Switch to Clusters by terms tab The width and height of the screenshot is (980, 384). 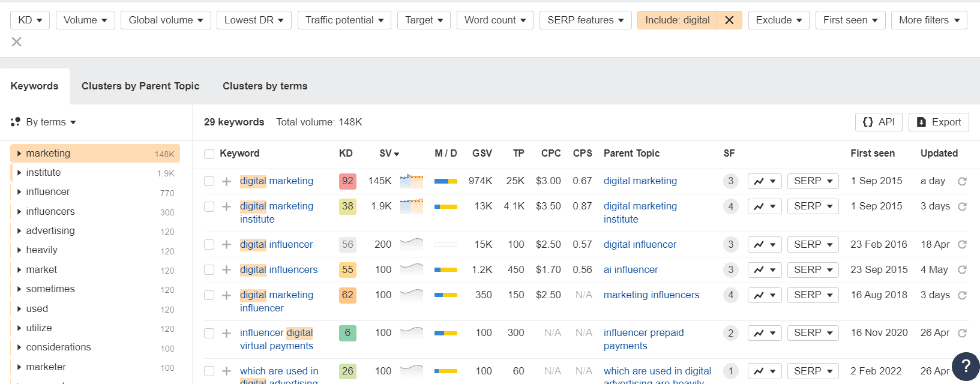tap(265, 86)
